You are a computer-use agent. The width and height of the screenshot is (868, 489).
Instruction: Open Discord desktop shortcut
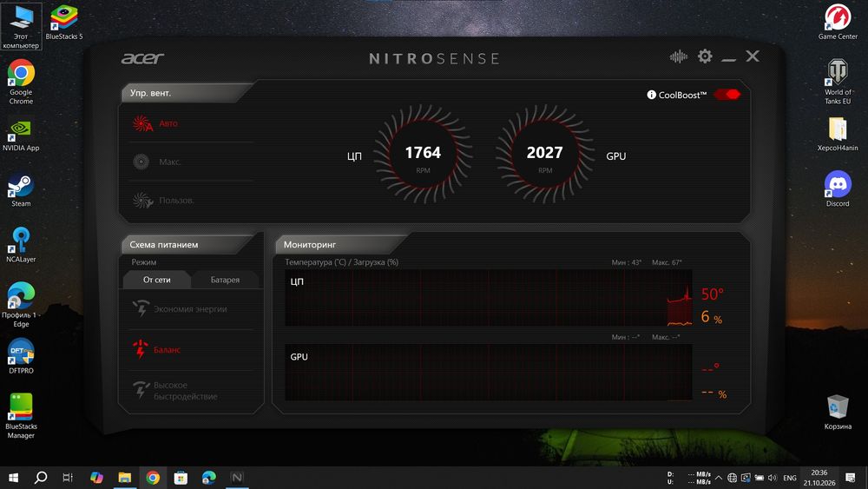click(x=838, y=188)
